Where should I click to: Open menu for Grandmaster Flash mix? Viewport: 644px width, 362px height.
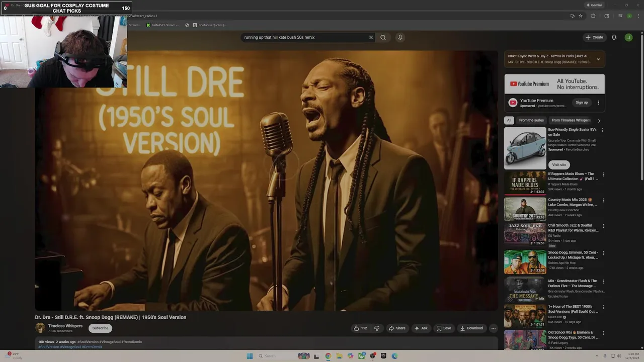click(603, 282)
